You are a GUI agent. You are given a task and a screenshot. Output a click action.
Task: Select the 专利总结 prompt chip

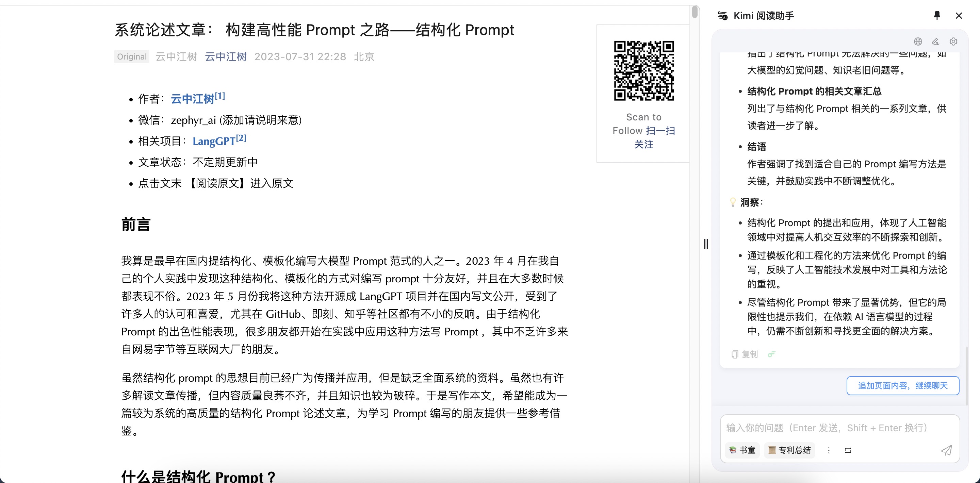789,450
